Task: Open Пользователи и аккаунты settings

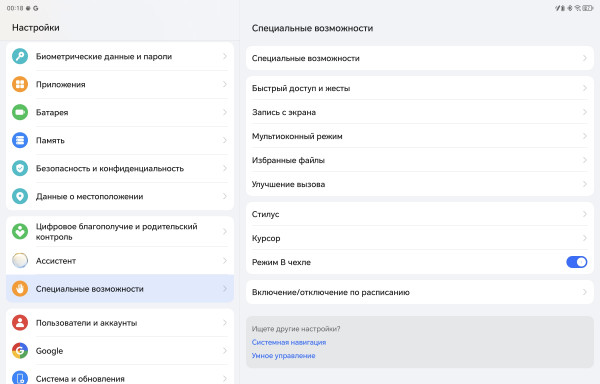Action: point(120,323)
